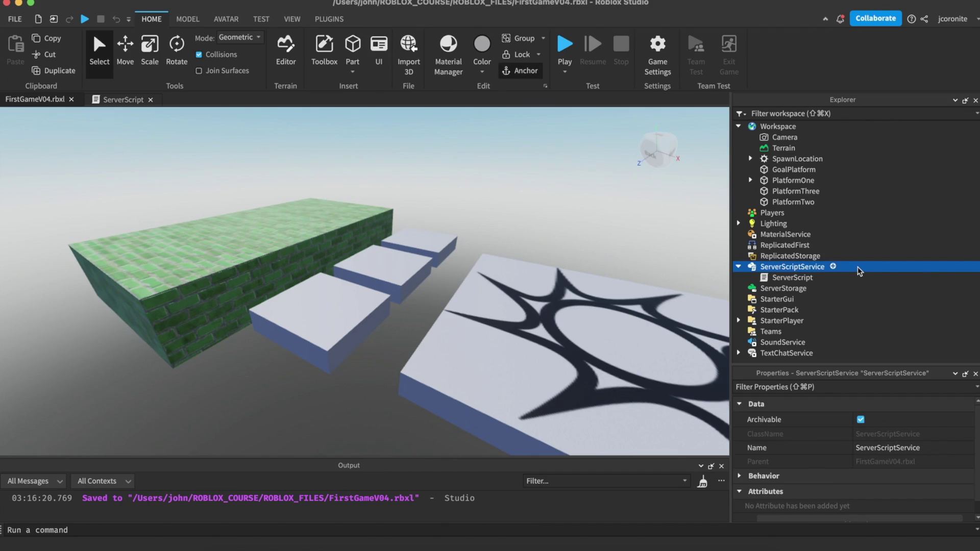This screenshot has height=551, width=980.
Task: Expand the StarterPlayer node
Action: point(739,320)
